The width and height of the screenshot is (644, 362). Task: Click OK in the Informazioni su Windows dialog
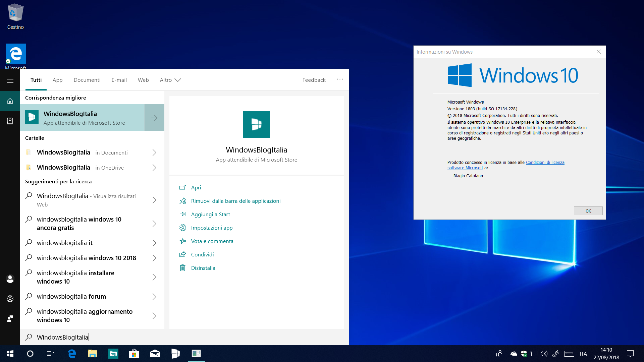click(588, 211)
